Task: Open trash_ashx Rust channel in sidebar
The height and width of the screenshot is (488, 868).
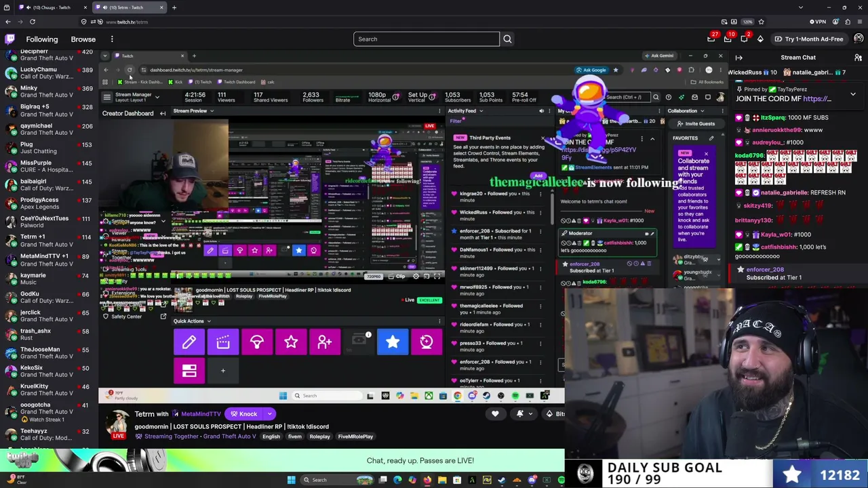Action: point(49,334)
